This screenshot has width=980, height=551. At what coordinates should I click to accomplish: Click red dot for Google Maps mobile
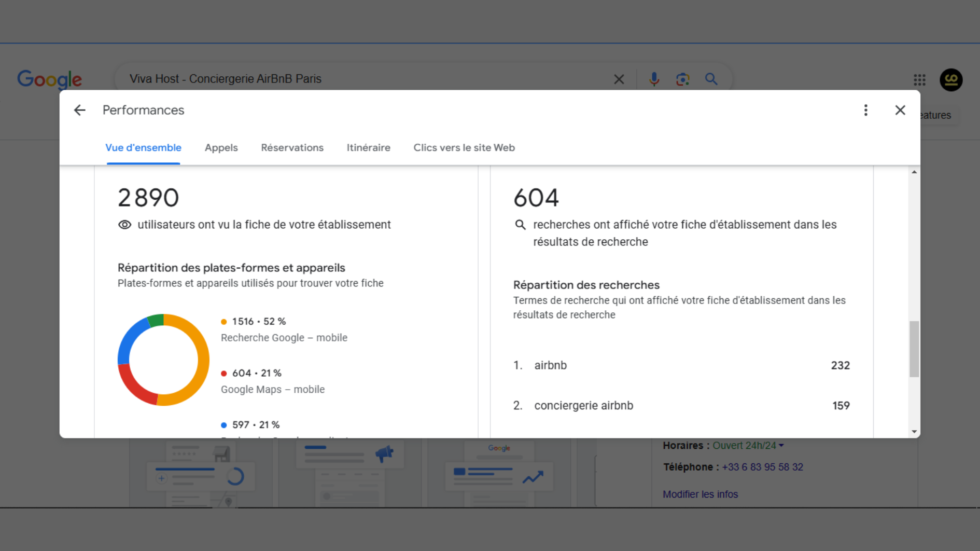coord(224,374)
